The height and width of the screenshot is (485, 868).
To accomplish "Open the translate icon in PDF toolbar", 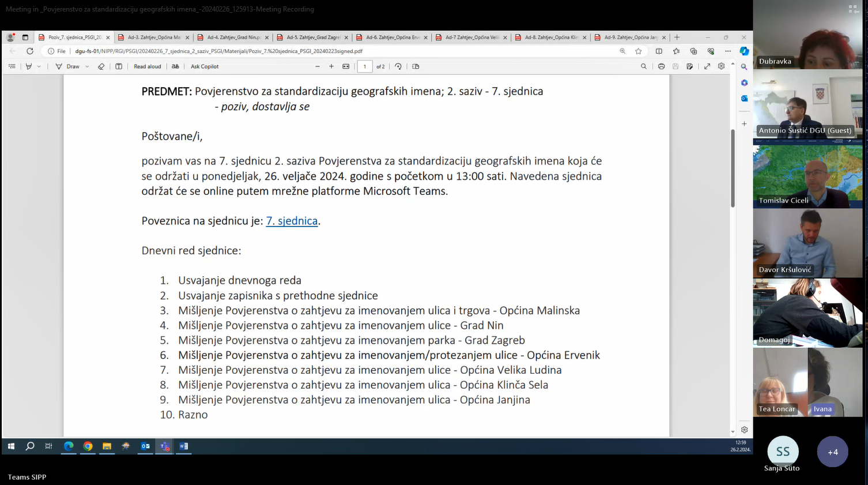I will 175,66.
